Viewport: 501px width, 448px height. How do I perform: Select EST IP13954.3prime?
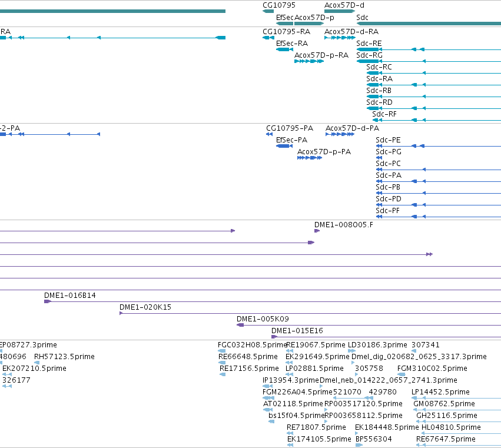[267, 386]
